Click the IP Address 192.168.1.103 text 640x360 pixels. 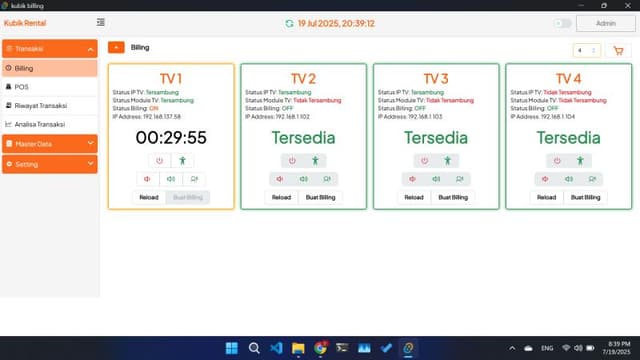click(x=410, y=117)
